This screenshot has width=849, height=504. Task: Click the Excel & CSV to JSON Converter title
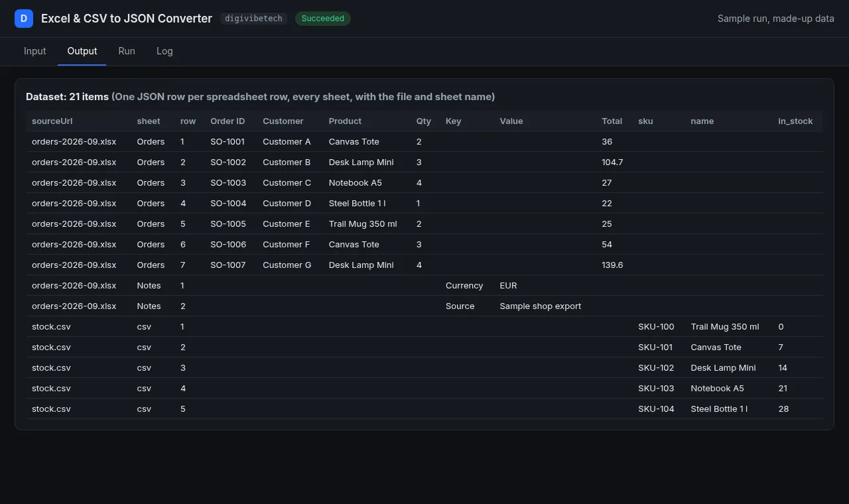point(127,19)
